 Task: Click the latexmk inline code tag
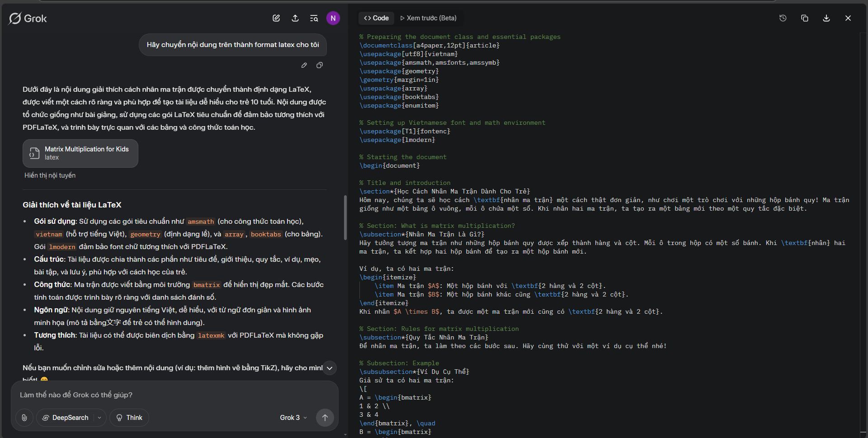211,335
